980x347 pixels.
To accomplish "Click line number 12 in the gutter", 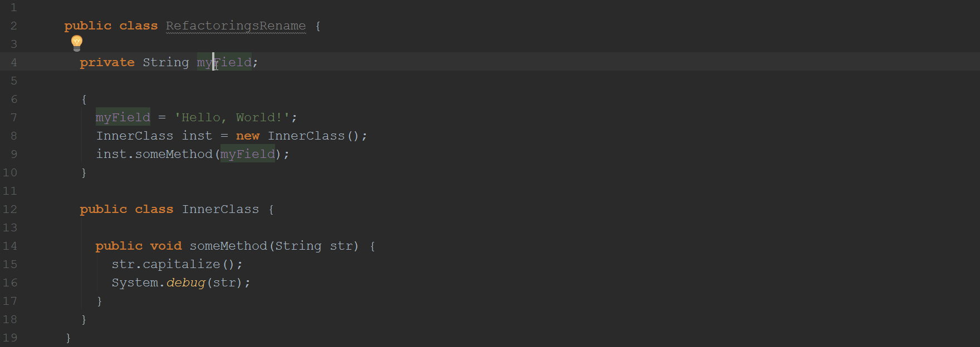I will (10, 209).
